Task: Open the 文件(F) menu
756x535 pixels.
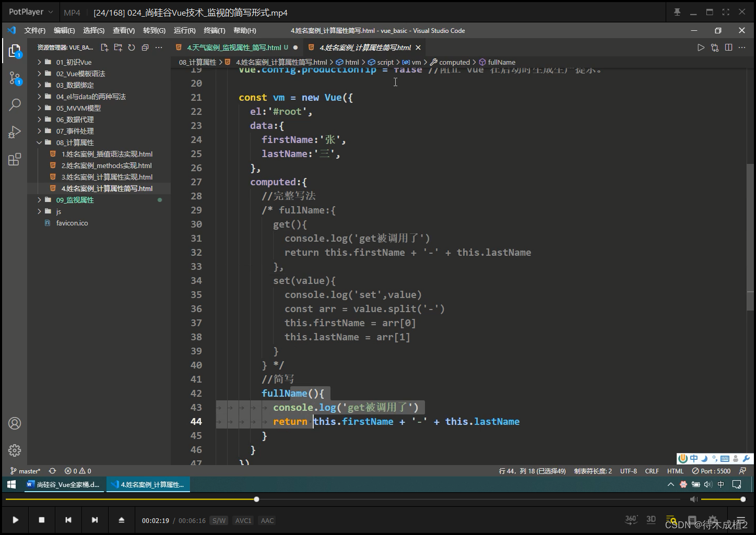Action: pos(35,31)
